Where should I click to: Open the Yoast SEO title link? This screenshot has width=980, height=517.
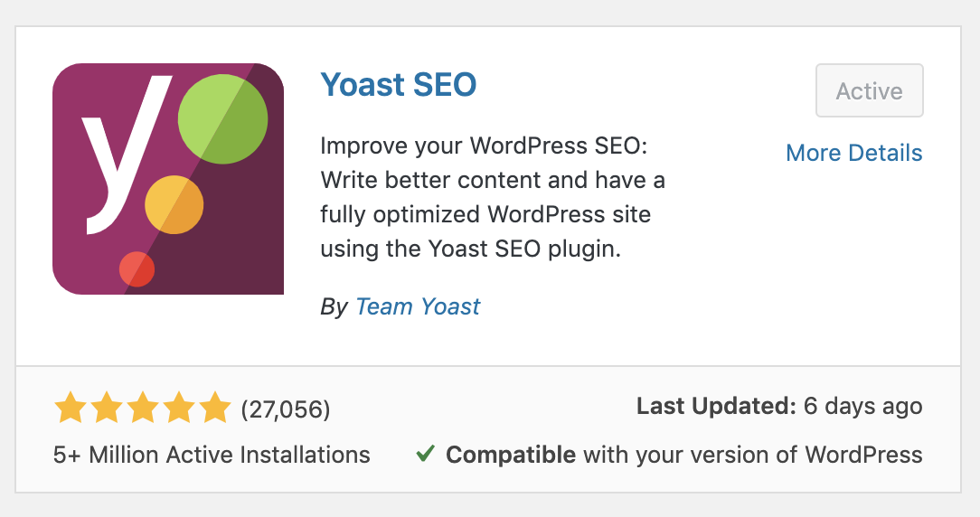(399, 85)
